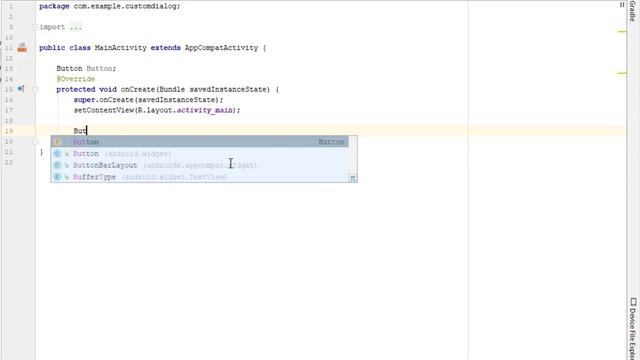Click the MainActivity class gutter icon on line 11
640x360 pixels.
click(22, 48)
